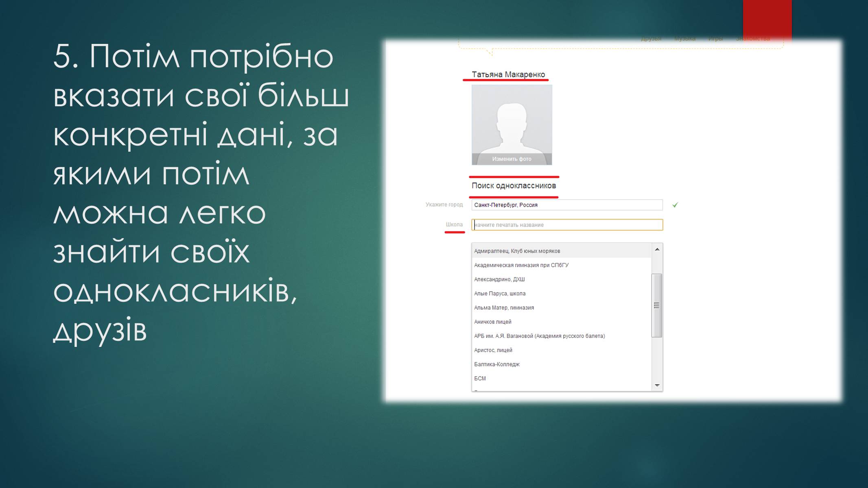Choose 'БСМ' from dropdown list
This screenshot has width=868, height=488.
point(562,379)
